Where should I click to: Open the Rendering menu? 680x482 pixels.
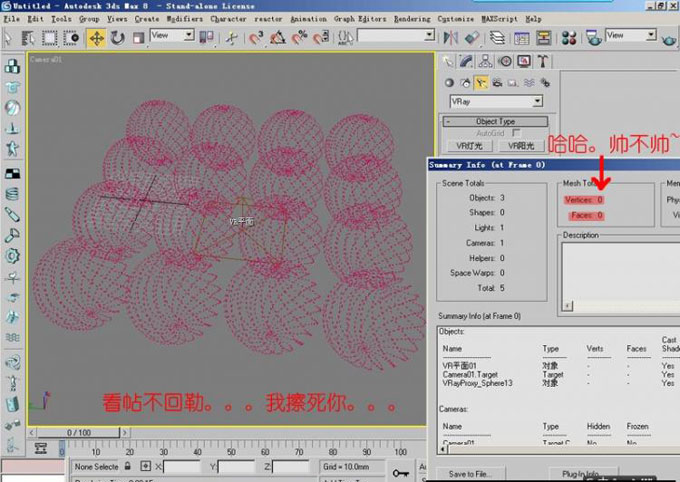[412, 19]
